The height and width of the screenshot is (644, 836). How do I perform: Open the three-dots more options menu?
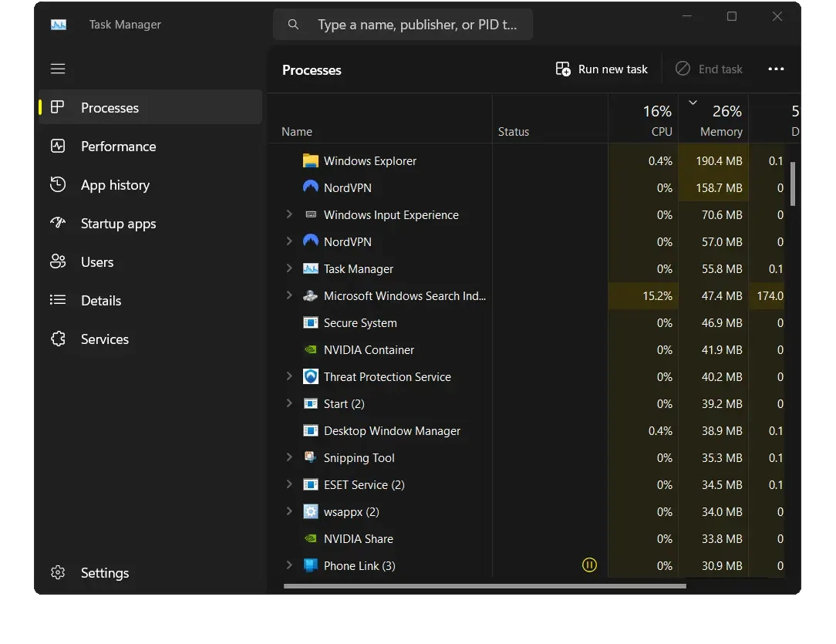(776, 69)
